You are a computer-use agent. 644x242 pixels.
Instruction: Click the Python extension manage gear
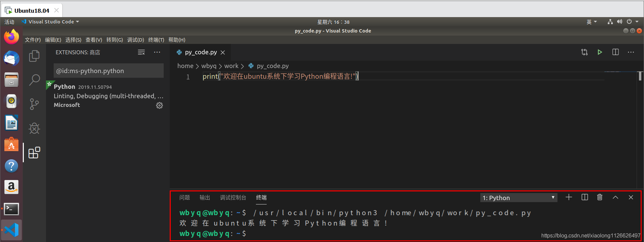[159, 105]
